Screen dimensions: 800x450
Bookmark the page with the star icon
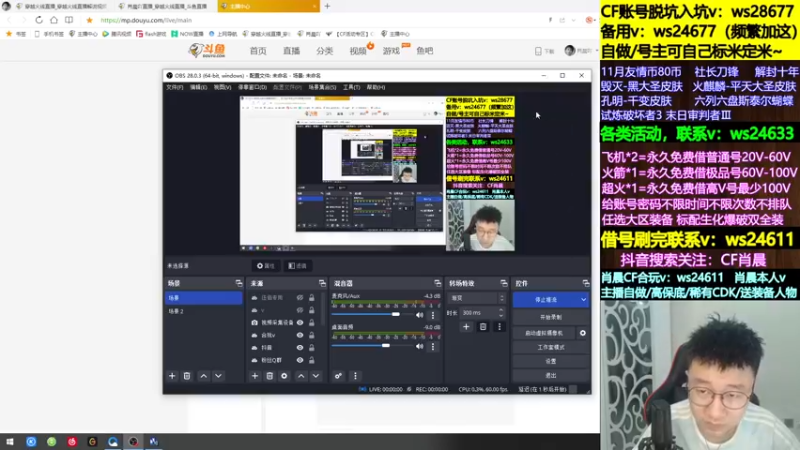pos(89,20)
